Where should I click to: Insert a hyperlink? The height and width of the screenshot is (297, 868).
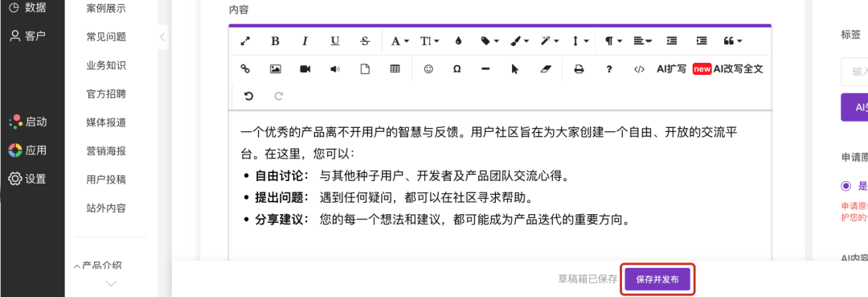(245, 69)
